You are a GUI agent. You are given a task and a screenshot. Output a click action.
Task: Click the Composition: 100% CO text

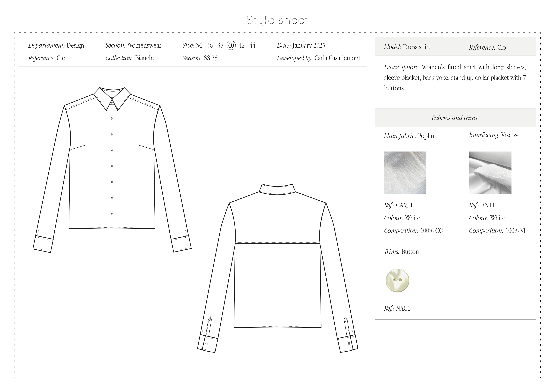point(414,231)
